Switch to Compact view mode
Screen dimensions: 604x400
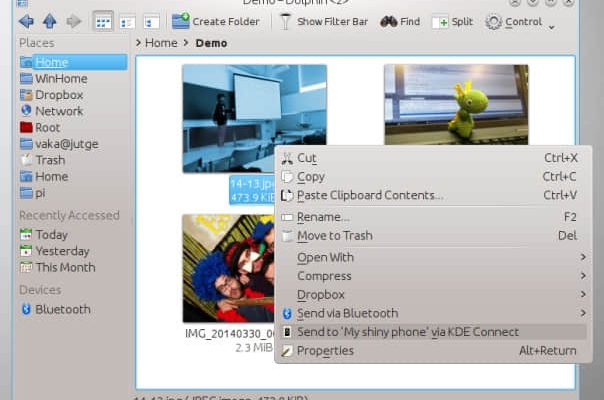click(128, 22)
